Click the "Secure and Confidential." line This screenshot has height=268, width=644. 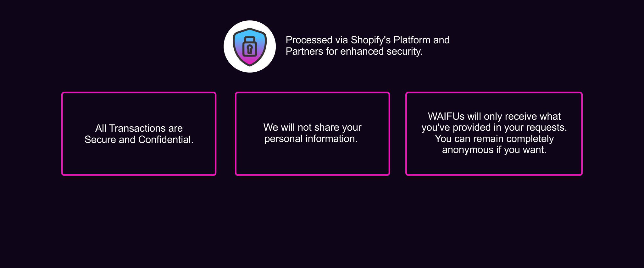(139, 140)
